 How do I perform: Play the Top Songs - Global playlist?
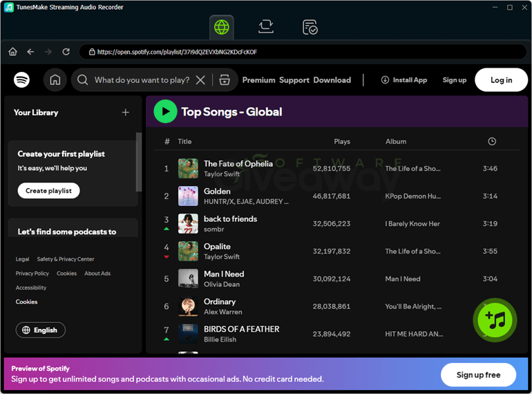tap(165, 111)
